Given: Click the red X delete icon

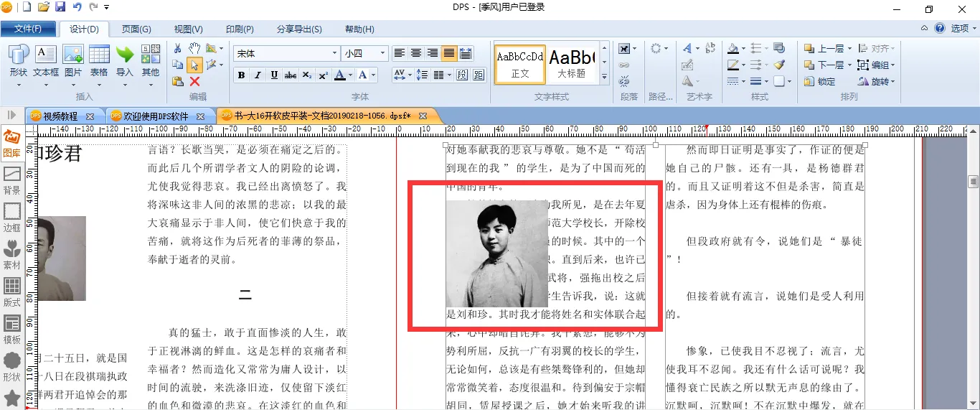Looking at the screenshot, I should coord(194,81).
